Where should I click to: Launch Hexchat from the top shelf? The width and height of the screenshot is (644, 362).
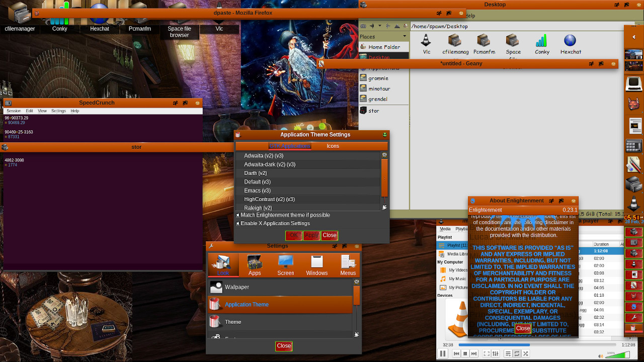point(100,18)
